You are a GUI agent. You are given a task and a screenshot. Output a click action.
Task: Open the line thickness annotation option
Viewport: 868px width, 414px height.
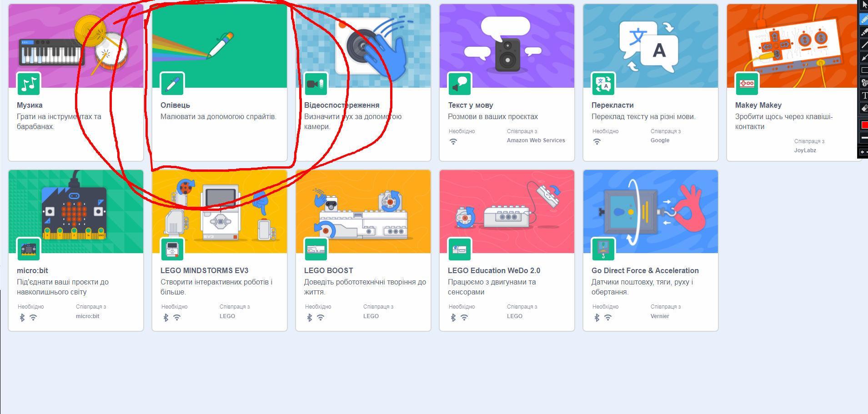pyautogui.click(x=864, y=137)
